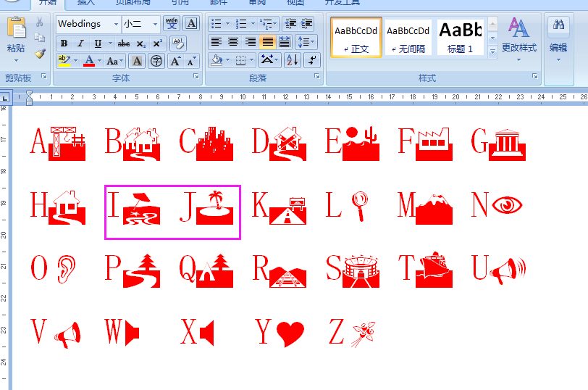Click the Clear Formatting eraser icon

coord(177,43)
